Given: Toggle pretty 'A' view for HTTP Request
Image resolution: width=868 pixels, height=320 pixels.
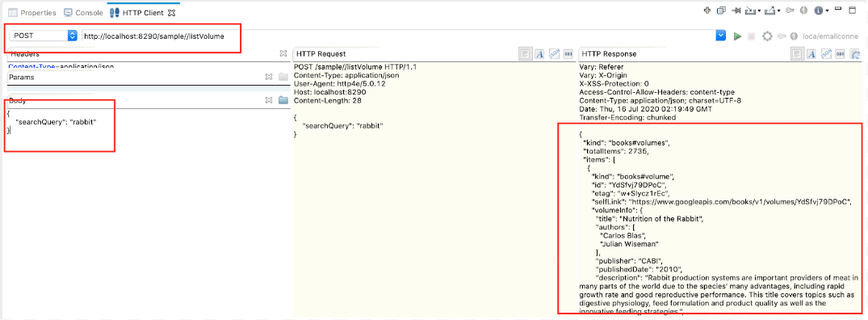Looking at the screenshot, I should [539, 54].
